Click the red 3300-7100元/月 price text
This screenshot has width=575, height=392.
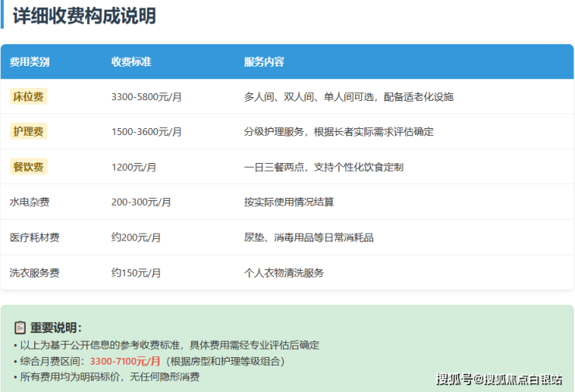coord(125,361)
